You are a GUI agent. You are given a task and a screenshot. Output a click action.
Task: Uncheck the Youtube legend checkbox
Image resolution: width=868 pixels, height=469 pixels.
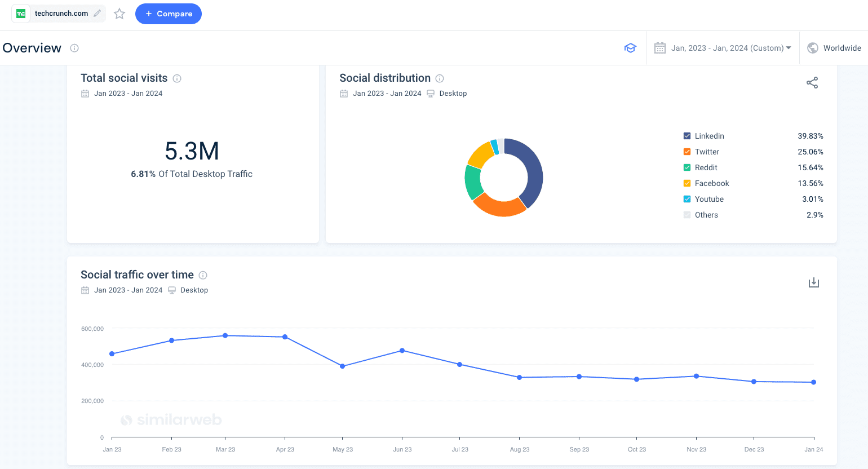point(687,199)
